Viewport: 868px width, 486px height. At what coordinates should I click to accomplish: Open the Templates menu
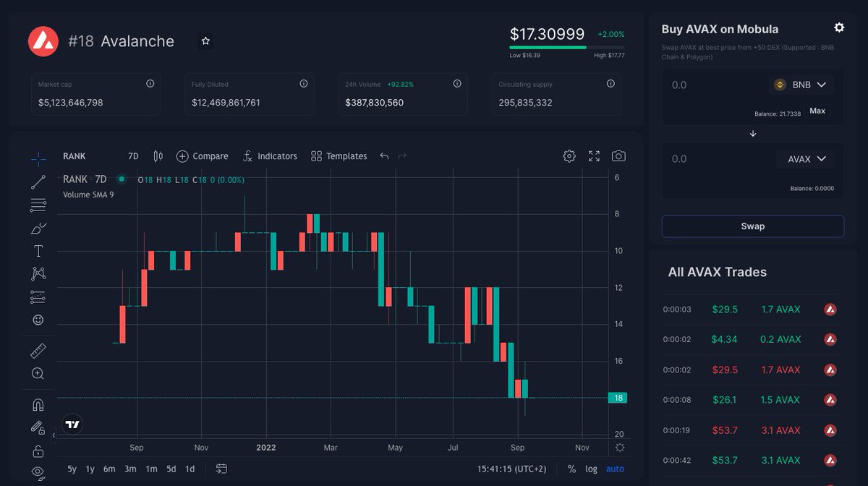(x=339, y=156)
